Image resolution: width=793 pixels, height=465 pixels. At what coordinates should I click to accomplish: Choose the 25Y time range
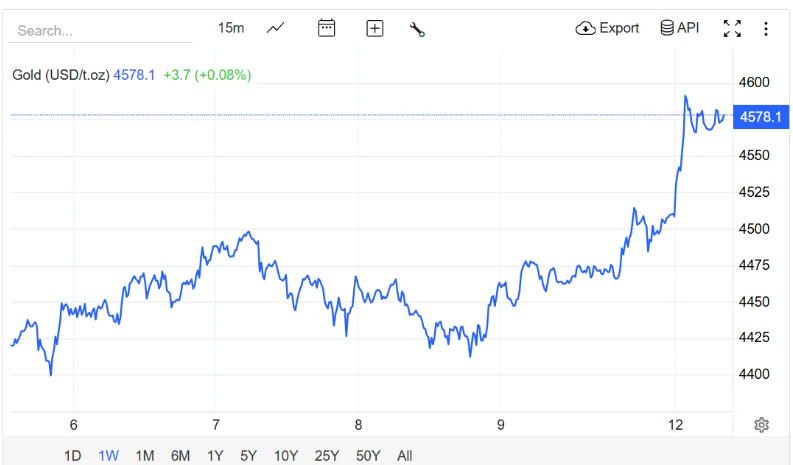pos(327,456)
